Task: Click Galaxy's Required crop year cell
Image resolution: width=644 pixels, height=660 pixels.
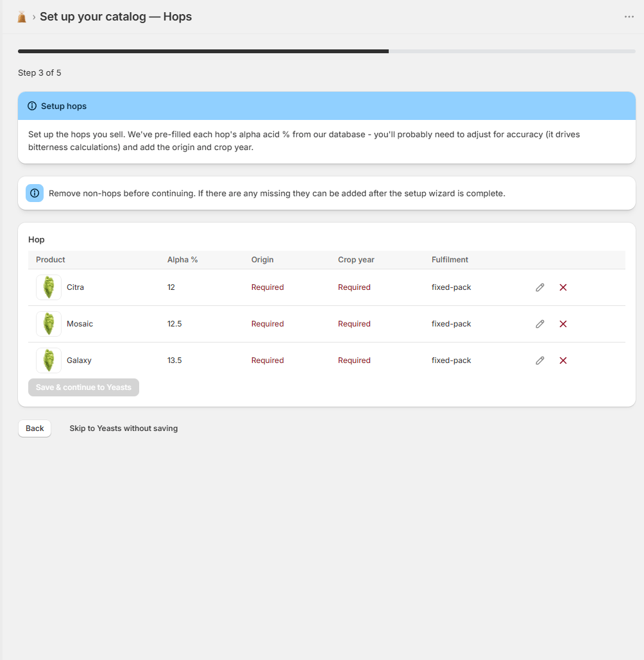Action: pos(354,360)
